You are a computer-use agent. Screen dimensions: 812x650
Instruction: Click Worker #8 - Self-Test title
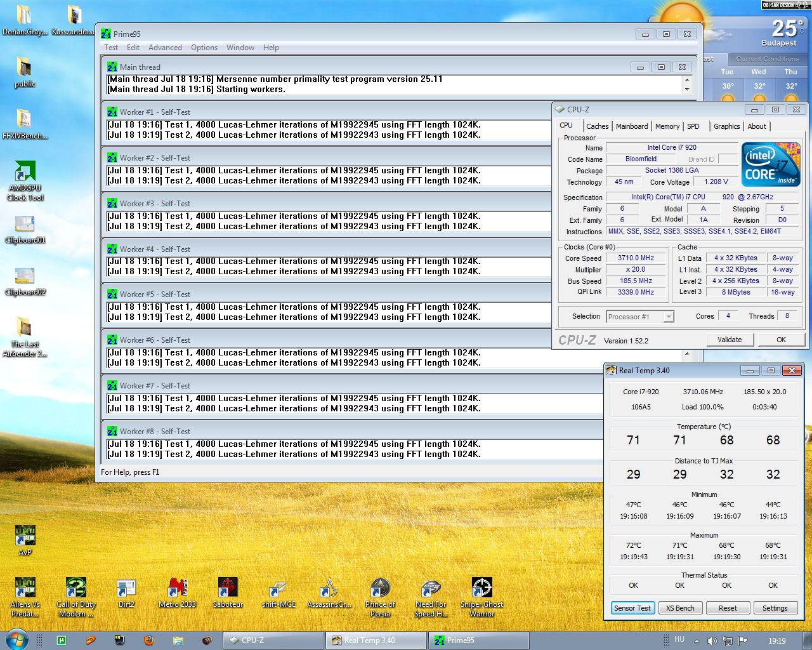click(155, 432)
